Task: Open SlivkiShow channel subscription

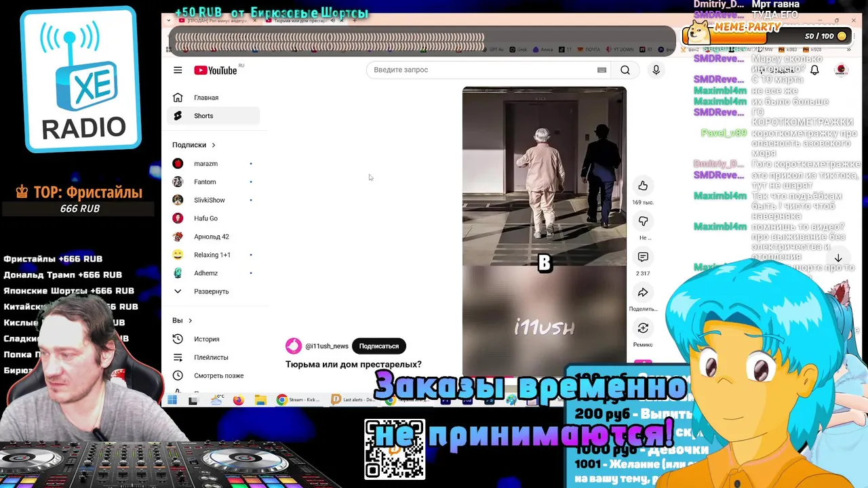Action: tap(213, 200)
